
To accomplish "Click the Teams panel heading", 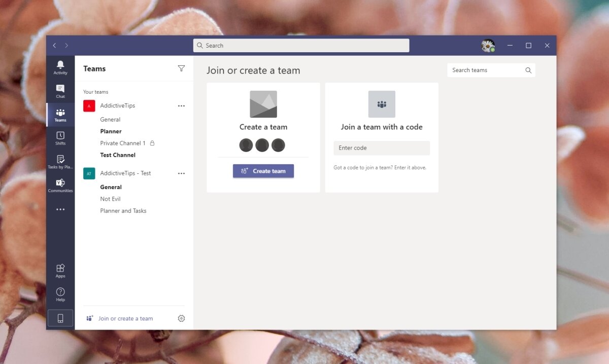I will 94,68.
